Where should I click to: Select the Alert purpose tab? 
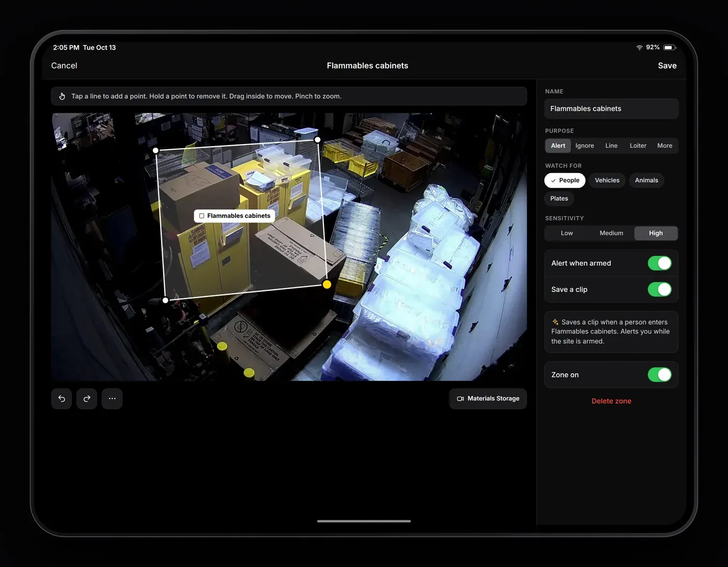558,146
